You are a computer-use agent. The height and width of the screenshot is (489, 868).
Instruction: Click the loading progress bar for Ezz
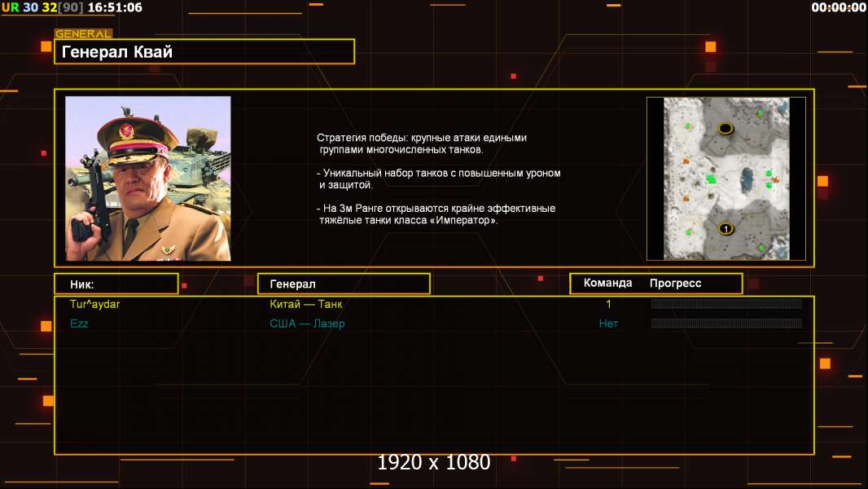[x=726, y=323]
